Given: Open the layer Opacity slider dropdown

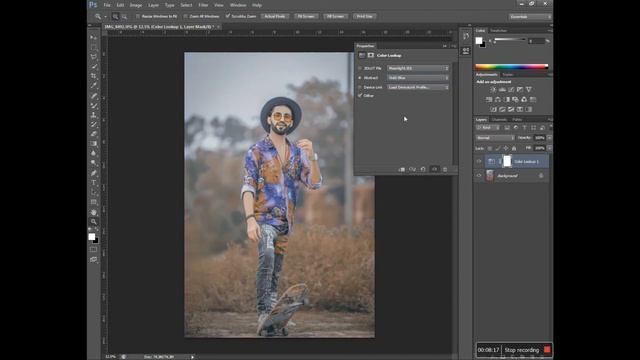Looking at the screenshot, I should click(x=549, y=138).
